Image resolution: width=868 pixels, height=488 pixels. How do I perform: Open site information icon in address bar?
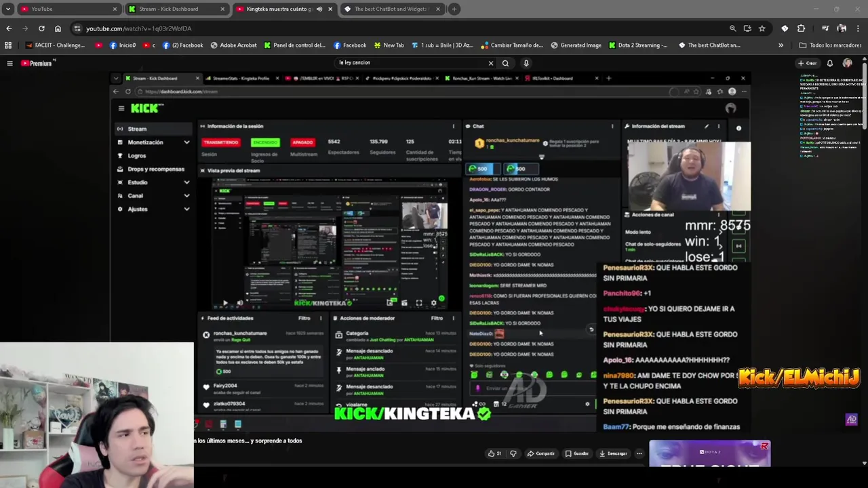[x=77, y=28]
